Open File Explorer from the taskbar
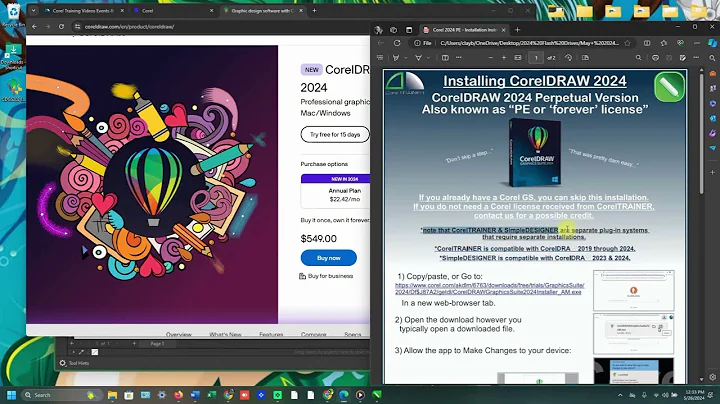The height and width of the screenshot is (404, 720). click(x=112, y=395)
